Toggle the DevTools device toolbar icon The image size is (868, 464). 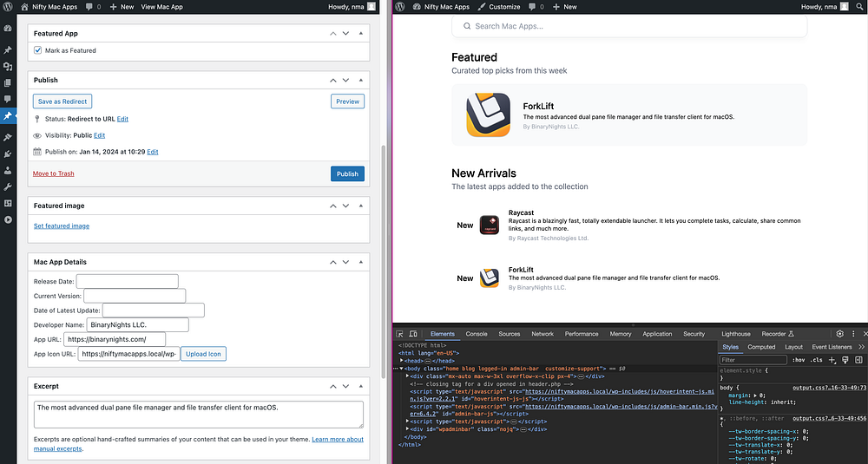tap(413, 334)
